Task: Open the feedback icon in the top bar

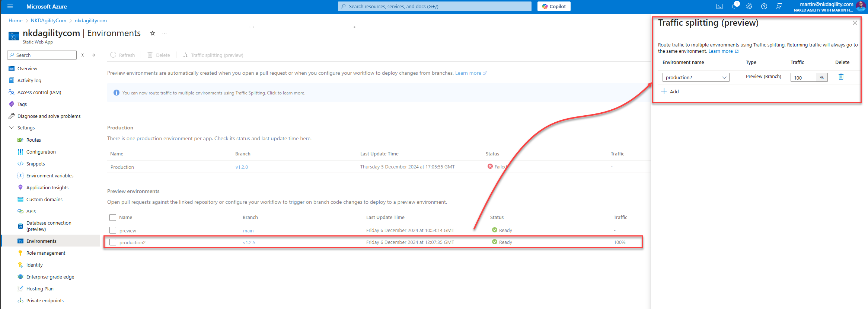Action: click(779, 6)
